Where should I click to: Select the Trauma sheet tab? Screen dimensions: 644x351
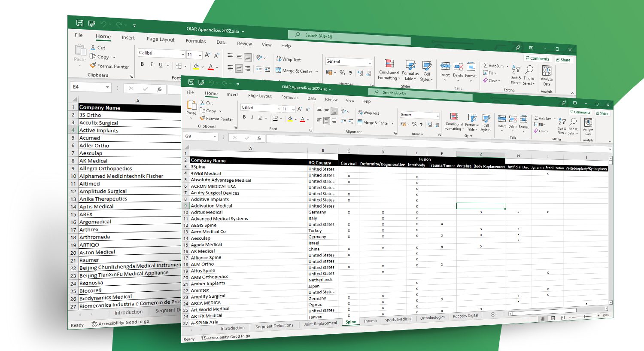coord(370,321)
